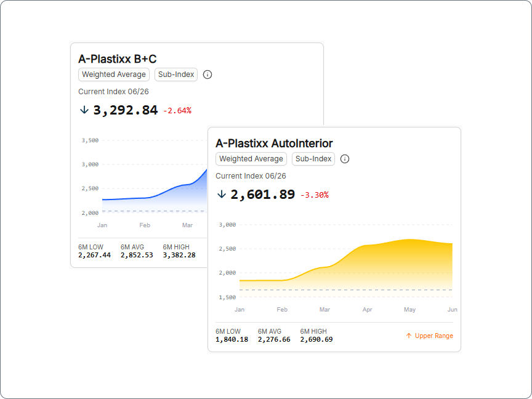Click the orange Upper Range arrow icon
532x399 pixels.
409,336
